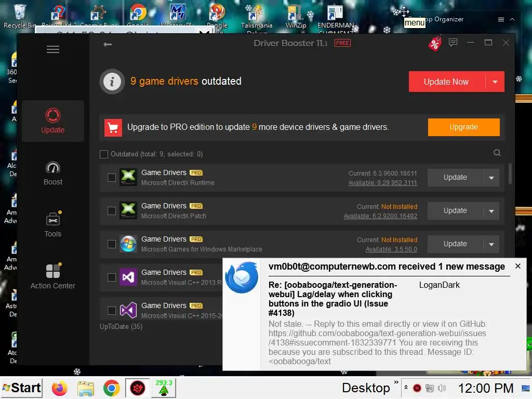Click the back arrow in Driver Booster
Viewport: 532px width, 399px height.
108,44
